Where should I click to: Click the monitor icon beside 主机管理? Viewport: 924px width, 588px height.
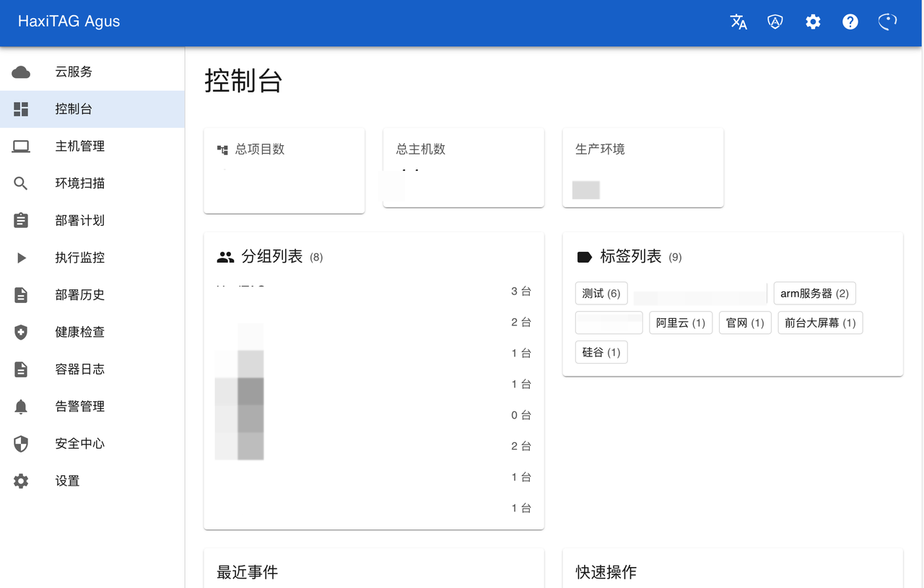21,146
